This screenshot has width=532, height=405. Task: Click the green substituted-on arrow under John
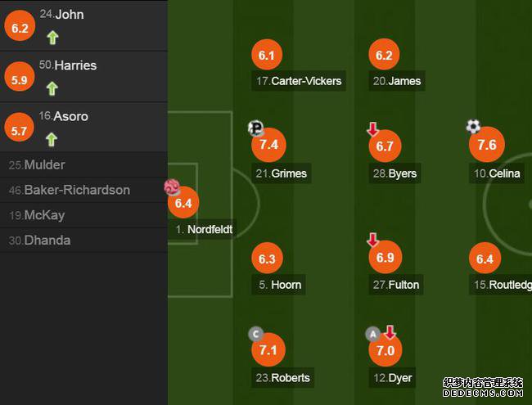[x=52, y=38]
